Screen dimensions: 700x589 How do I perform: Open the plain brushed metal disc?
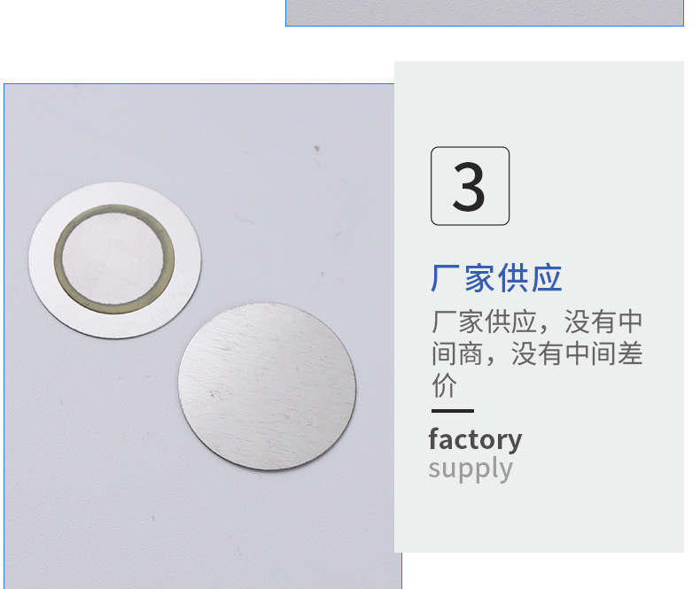pyautogui.click(x=267, y=386)
